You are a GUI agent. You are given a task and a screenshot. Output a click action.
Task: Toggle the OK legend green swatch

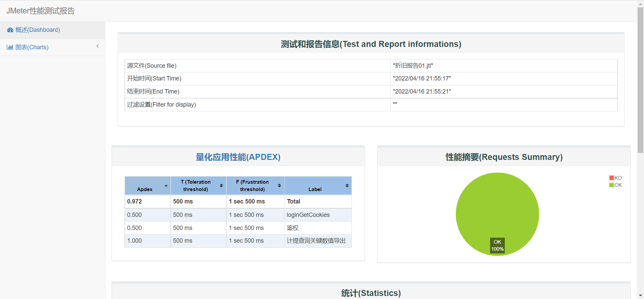[611, 185]
